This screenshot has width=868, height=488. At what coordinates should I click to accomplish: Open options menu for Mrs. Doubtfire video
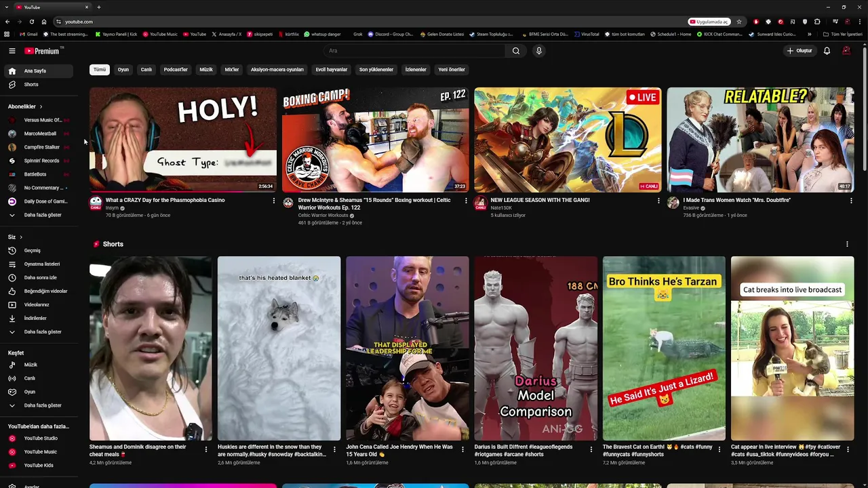[x=851, y=201]
